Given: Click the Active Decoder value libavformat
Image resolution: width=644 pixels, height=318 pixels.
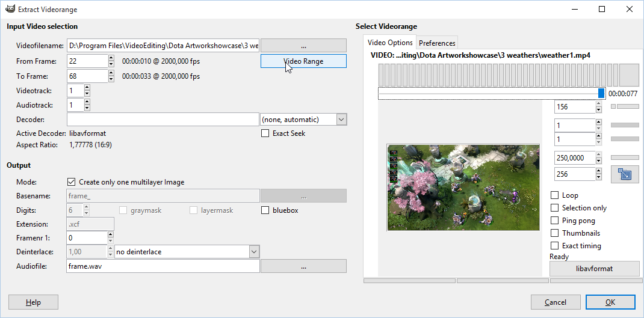Looking at the screenshot, I should [x=88, y=133].
